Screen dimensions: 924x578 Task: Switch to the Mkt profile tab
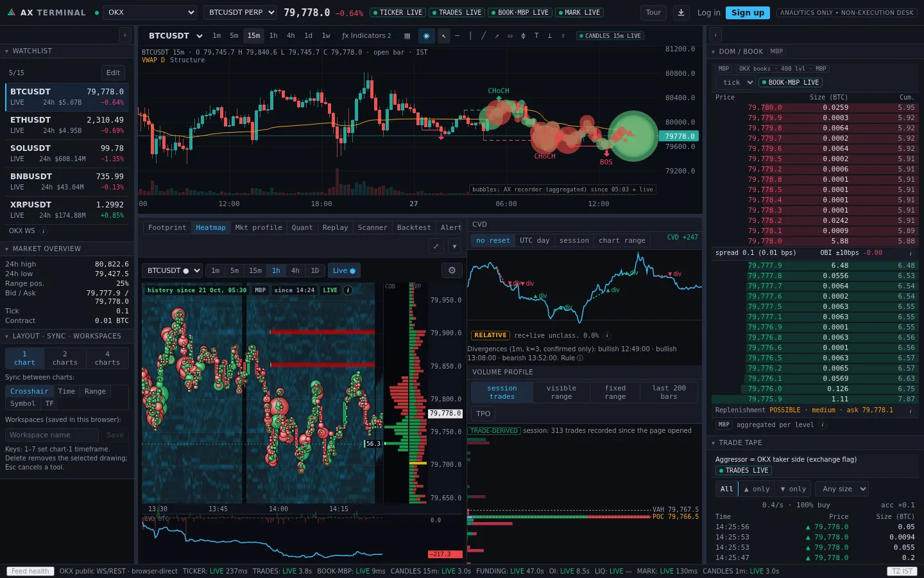[259, 227]
